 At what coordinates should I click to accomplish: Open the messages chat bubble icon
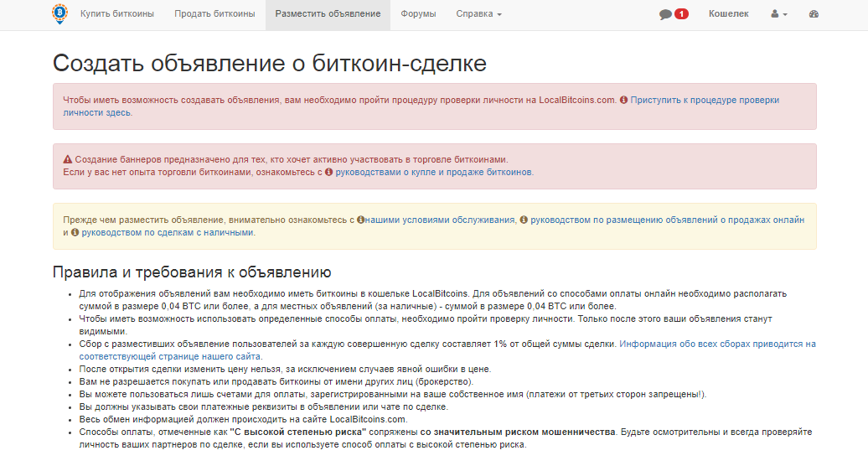(665, 14)
